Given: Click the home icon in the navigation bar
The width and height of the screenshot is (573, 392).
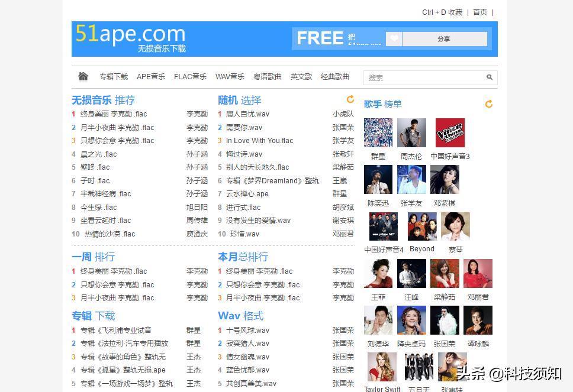Looking at the screenshot, I should 83,76.
